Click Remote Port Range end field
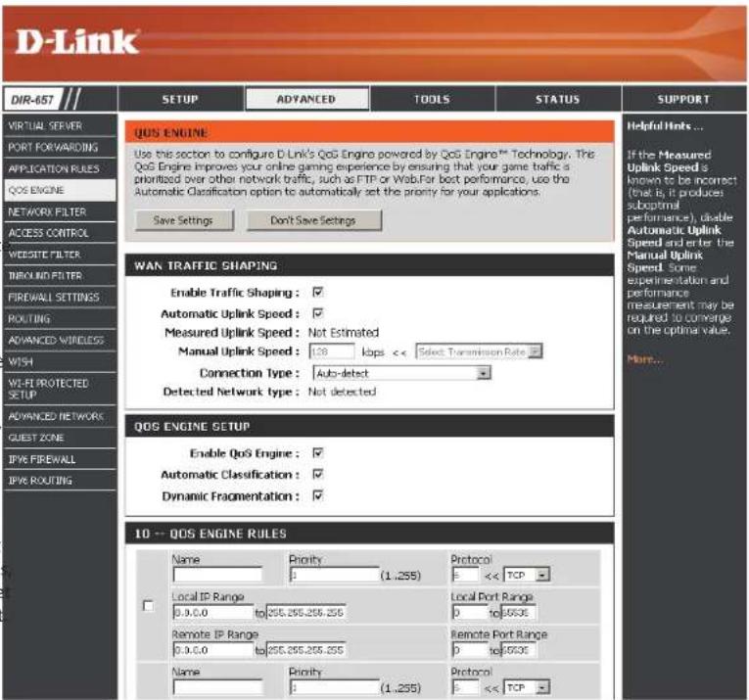749x700 pixels. (x=519, y=650)
